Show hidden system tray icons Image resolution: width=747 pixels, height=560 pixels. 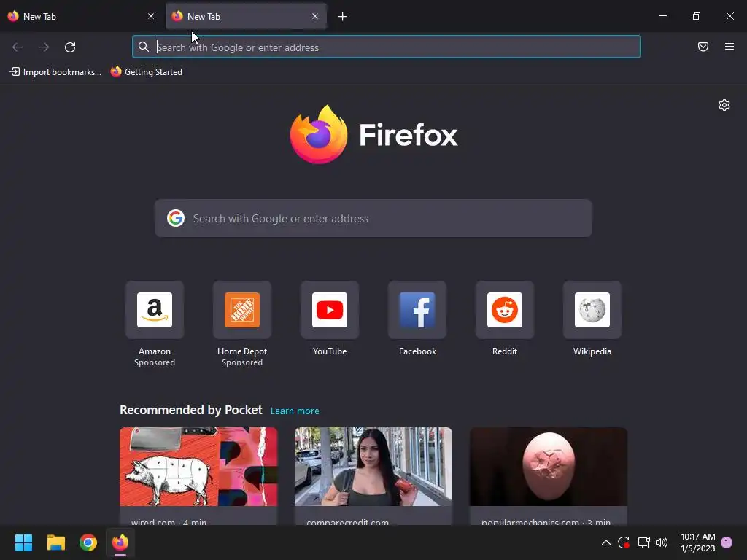pyautogui.click(x=606, y=542)
